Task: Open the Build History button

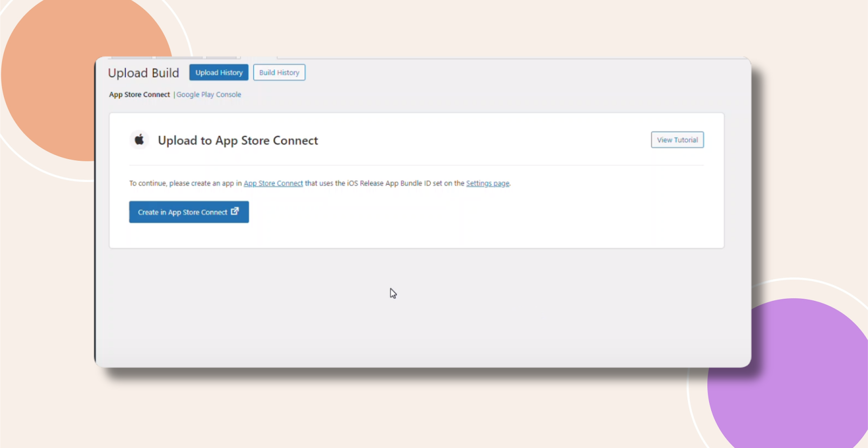Action: (279, 72)
